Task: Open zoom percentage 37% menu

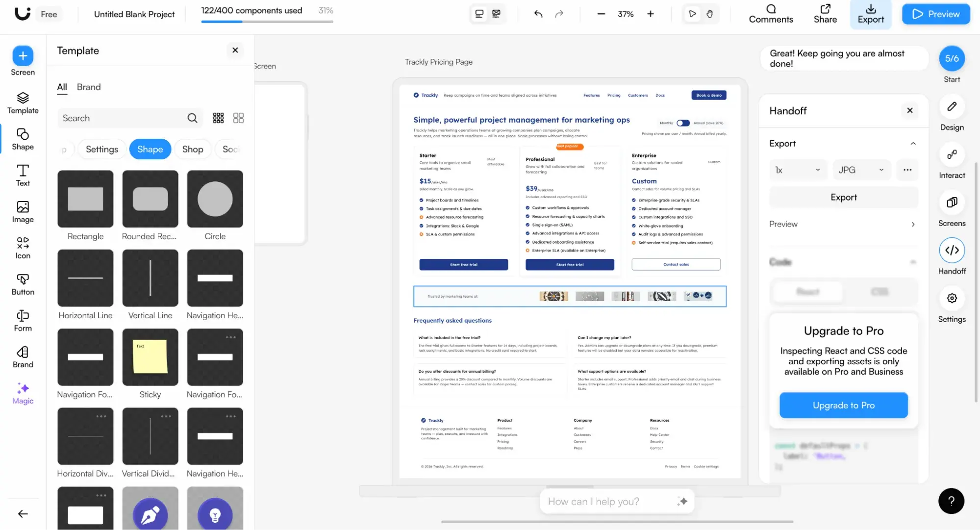Action: (626, 14)
